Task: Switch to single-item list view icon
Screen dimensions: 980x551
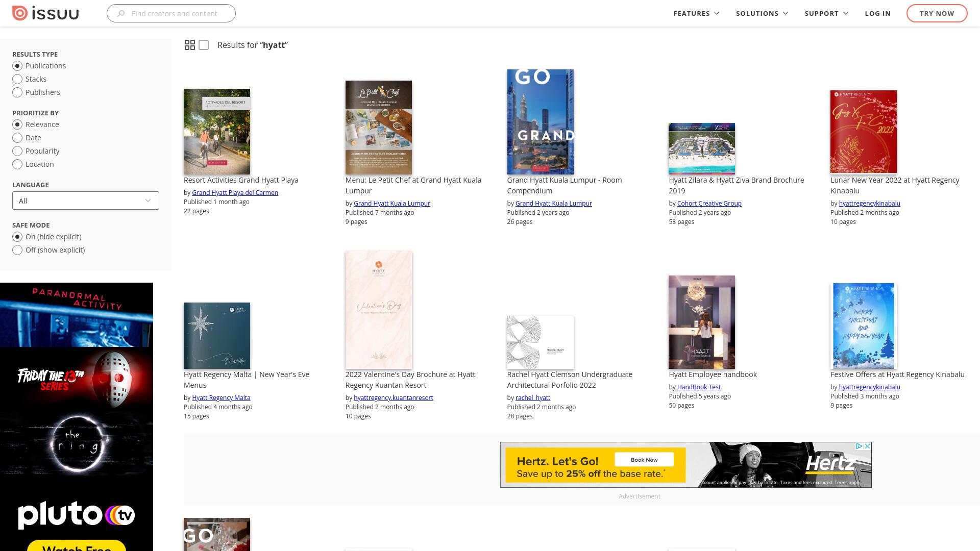Action: (x=204, y=45)
